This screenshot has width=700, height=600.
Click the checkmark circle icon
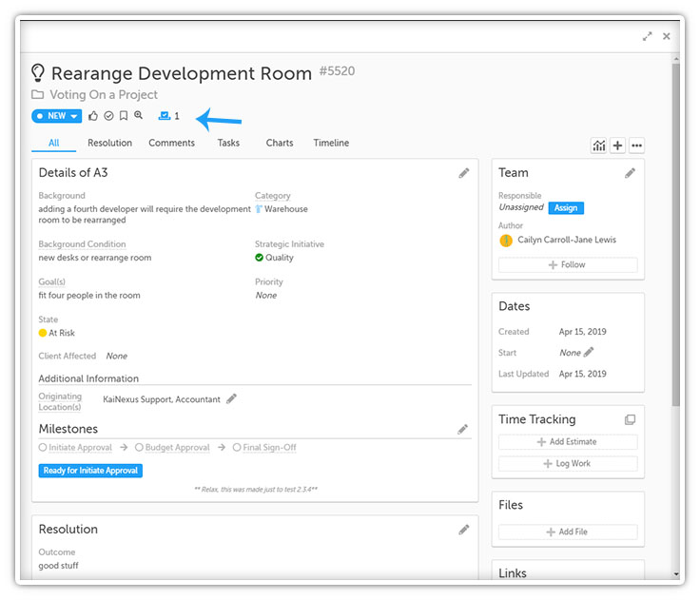(108, 116)
